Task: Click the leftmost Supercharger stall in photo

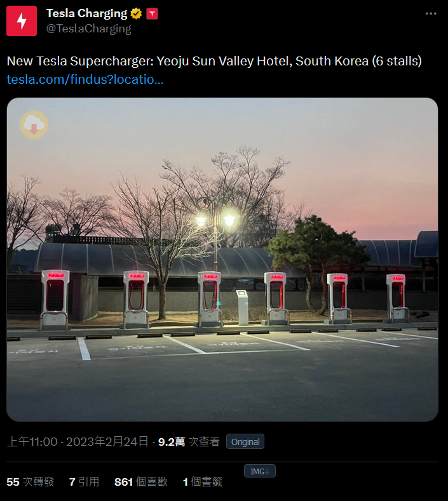Action: tap(55, 300)
